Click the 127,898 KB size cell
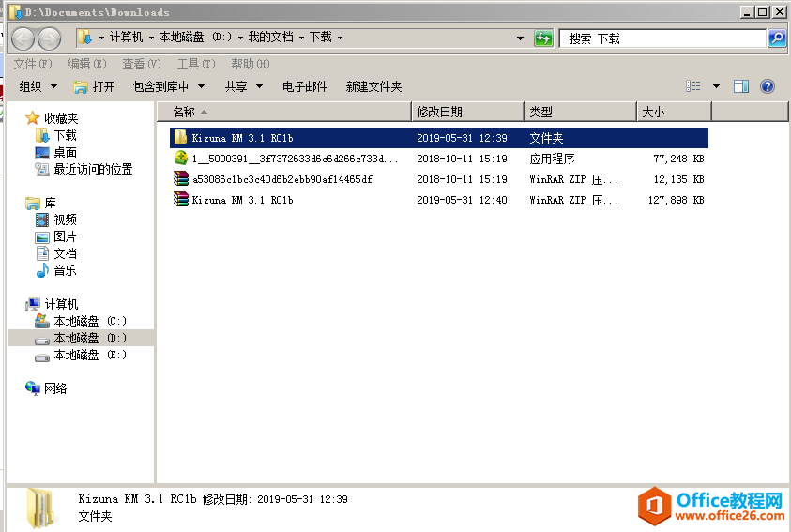The width and height of the screenshot is (791, 532). pos(676,200)
